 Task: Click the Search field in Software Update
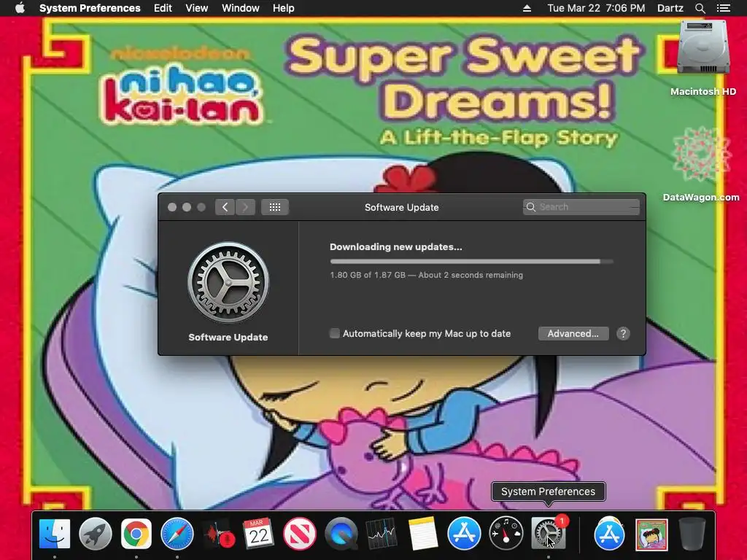point(581,207)
